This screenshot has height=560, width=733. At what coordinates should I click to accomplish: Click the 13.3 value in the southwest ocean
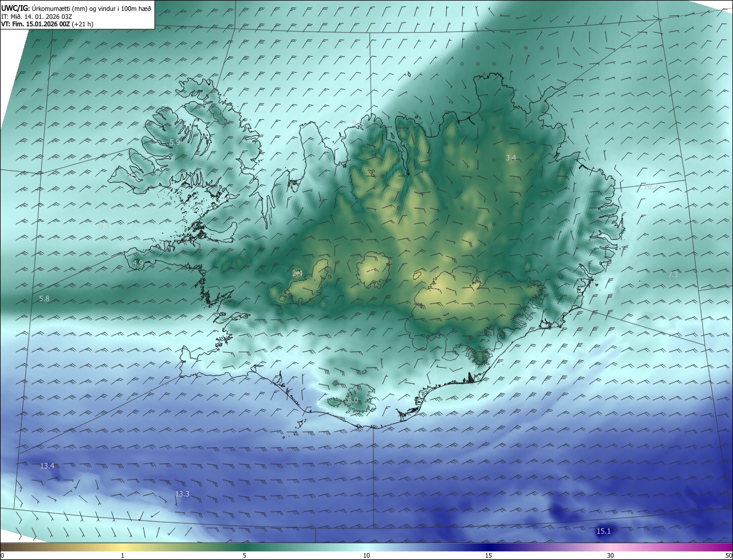(182, 494)
